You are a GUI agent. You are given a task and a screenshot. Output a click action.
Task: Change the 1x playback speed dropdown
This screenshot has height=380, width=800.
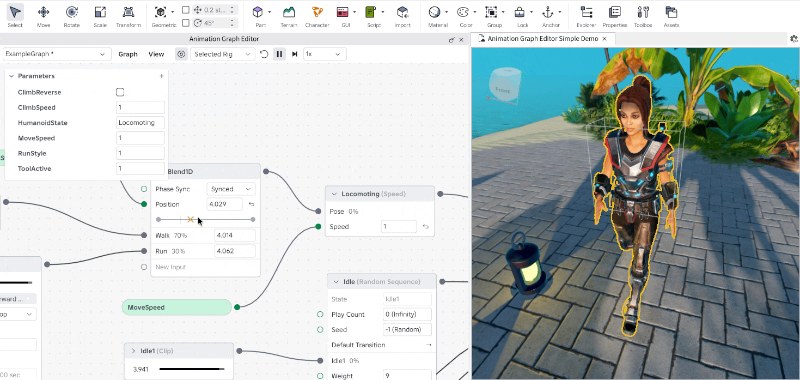coord(324,54)
